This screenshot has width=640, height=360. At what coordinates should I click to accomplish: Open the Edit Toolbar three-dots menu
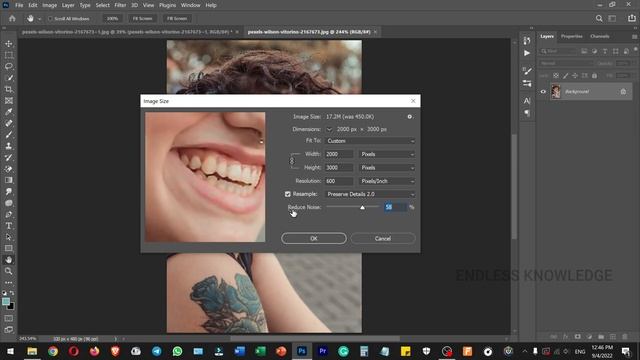coord(9,282)
